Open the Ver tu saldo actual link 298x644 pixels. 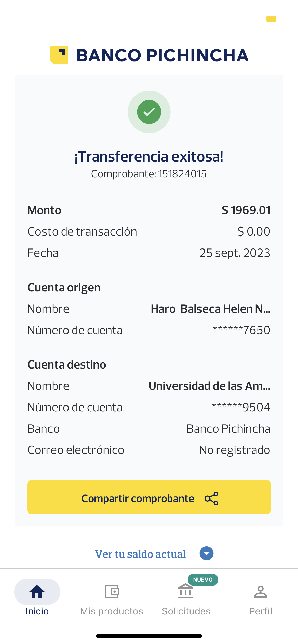pyautogui.click(x=140, y=554)
